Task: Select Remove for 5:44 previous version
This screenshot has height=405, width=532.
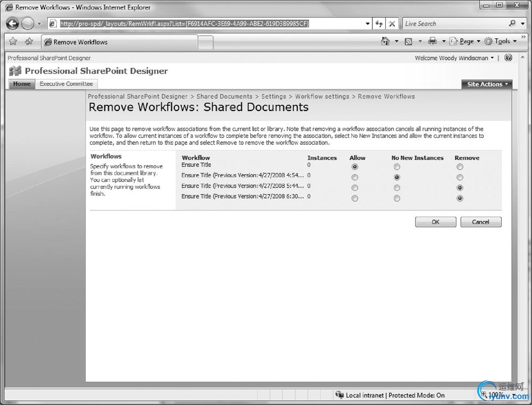Action: tap(460, 188)
